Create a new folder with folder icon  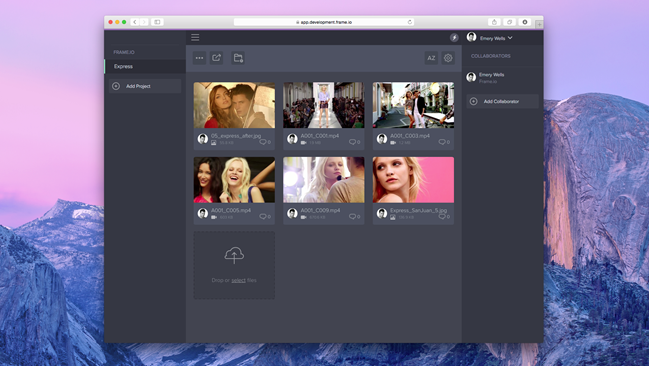tap(238, 58)
